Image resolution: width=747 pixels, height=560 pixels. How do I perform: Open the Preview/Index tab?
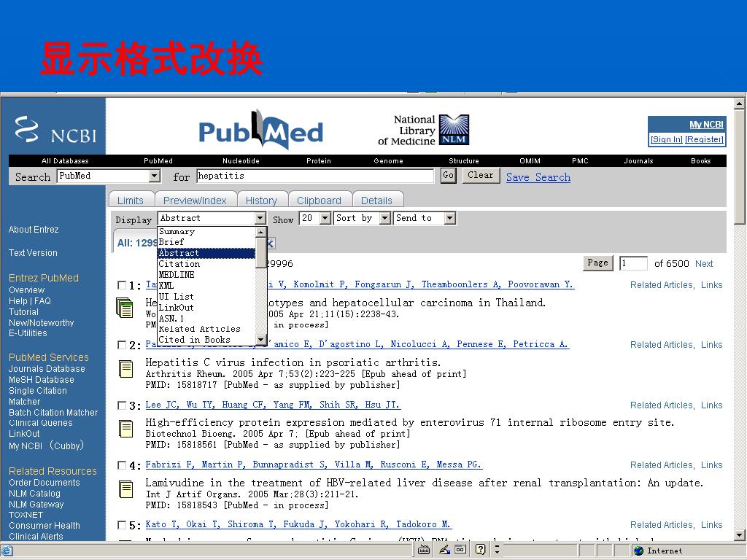[195, 201]
